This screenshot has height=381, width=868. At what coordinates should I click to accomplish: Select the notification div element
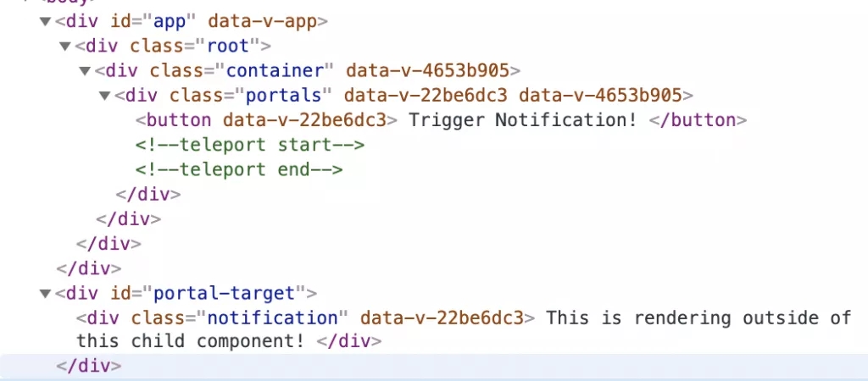tap(464, 329)
